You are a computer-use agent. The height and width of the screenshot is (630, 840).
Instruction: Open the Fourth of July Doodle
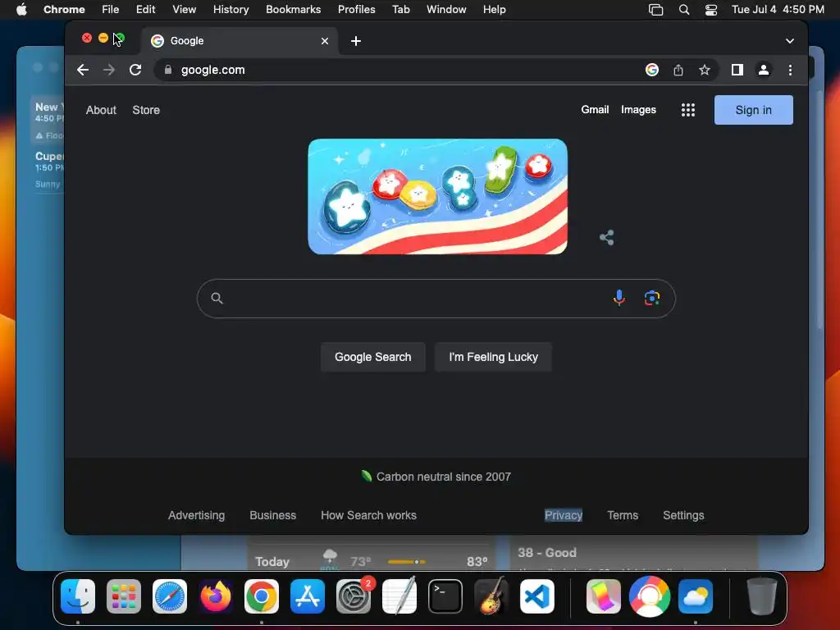click(x=438, y=197)
